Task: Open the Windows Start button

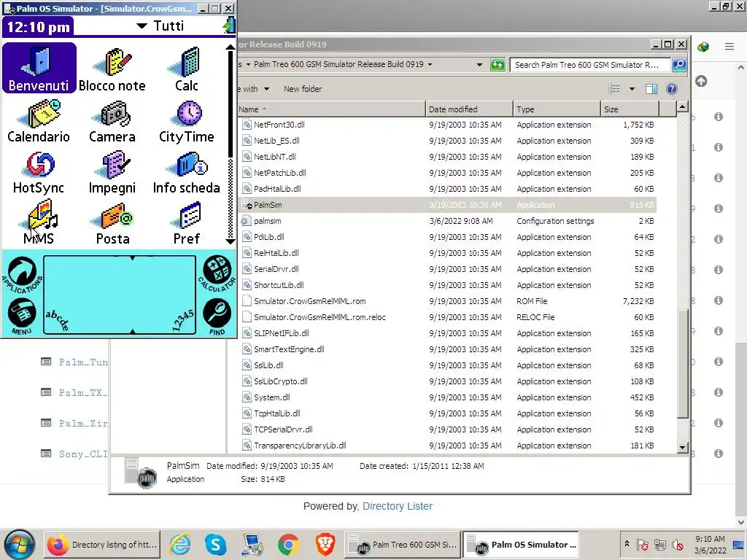Action: click(x=20, y=544)
